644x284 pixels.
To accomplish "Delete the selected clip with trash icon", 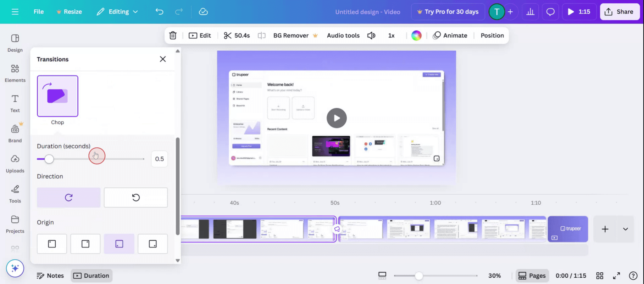I will [173, 35].
